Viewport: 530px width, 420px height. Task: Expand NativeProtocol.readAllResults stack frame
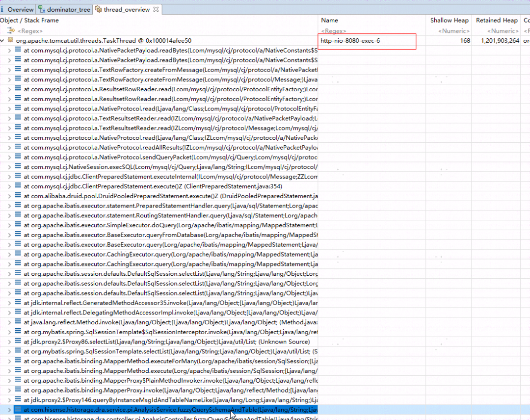pos(9,148)
